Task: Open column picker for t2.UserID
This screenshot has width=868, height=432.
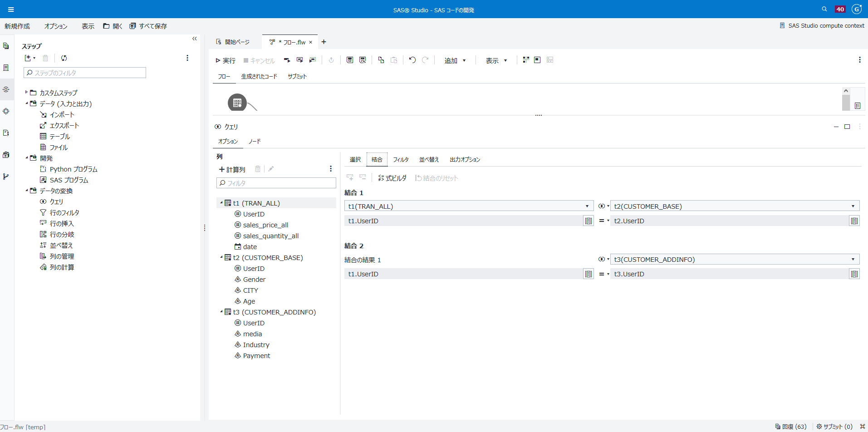Action: (854, 221)
